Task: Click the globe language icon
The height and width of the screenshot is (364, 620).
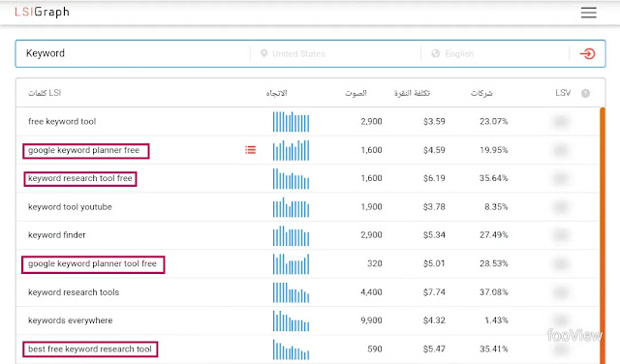Action: click(x=435, y=53)
